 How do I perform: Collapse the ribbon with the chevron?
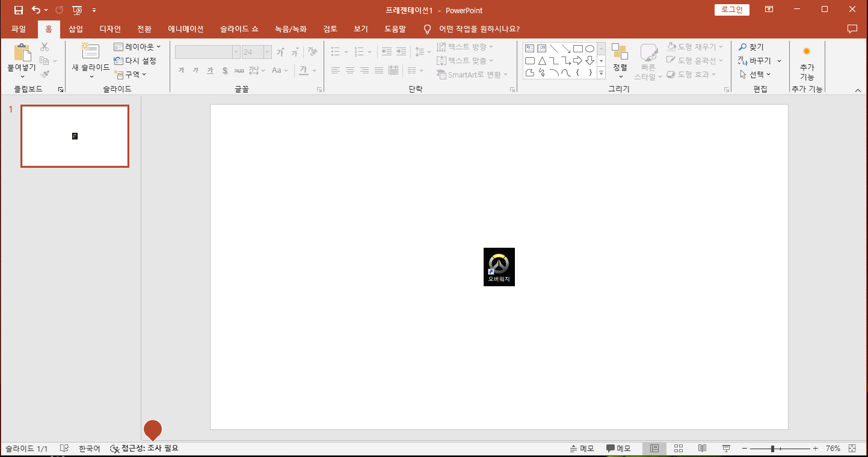click(858, 90)
